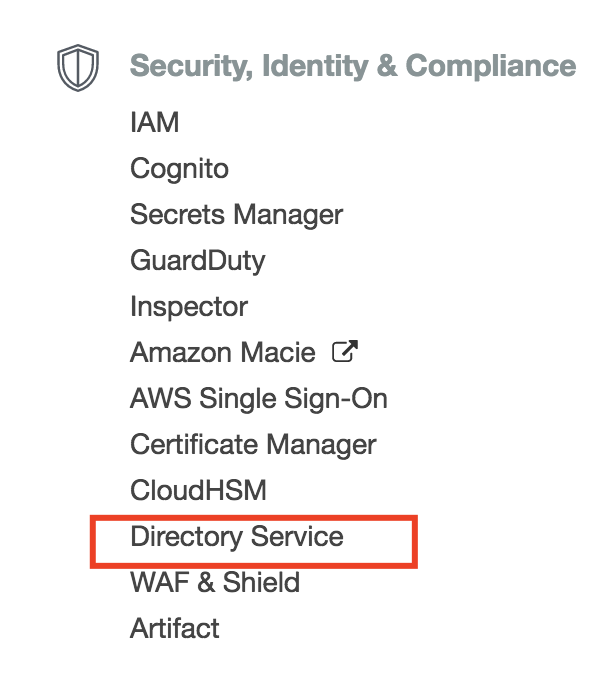608x688 pixels.
Task: Select Artifact at the bottom of the list
Action: click(x=174, y=629)
